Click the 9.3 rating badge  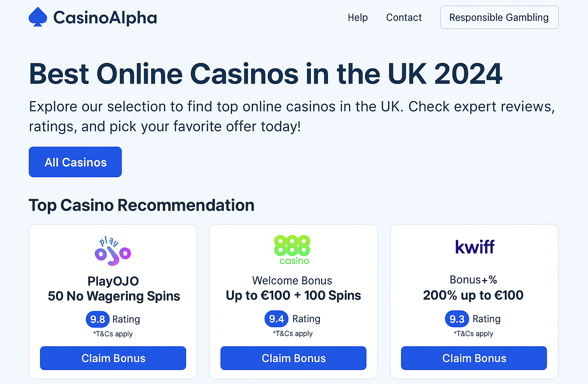coord(457,319)
